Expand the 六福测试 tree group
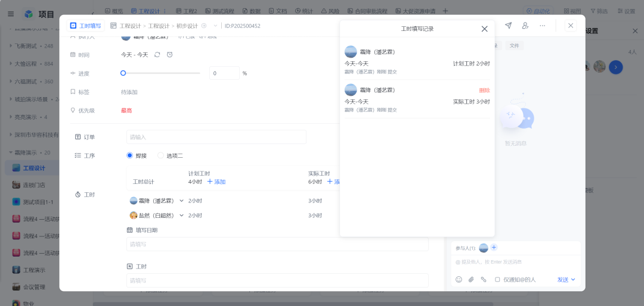This screenshot has width=644, height=306. [x=11, y=81]
